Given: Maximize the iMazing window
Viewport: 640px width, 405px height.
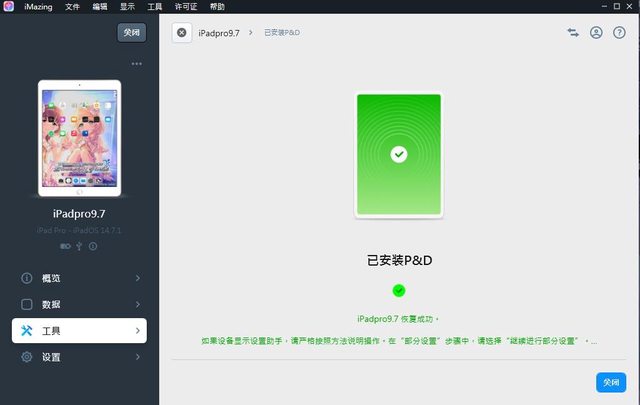Looking at the screenshot, I should [617, 6].
